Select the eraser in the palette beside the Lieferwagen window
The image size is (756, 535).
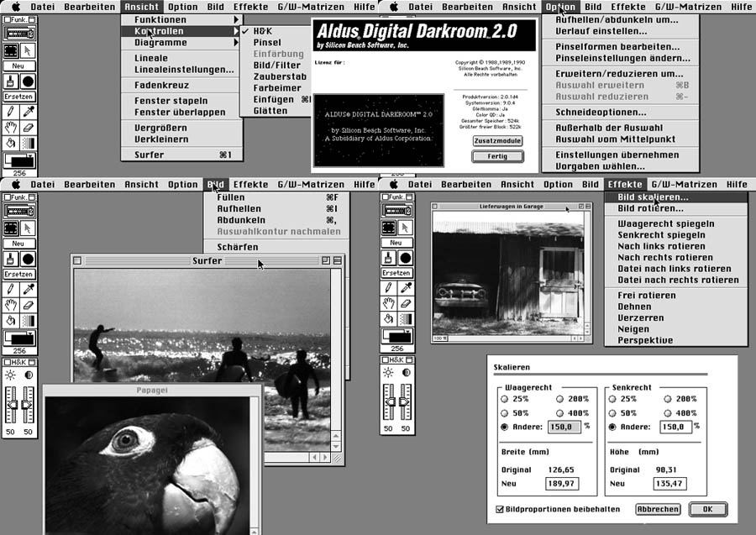click(x=406, y=303)
